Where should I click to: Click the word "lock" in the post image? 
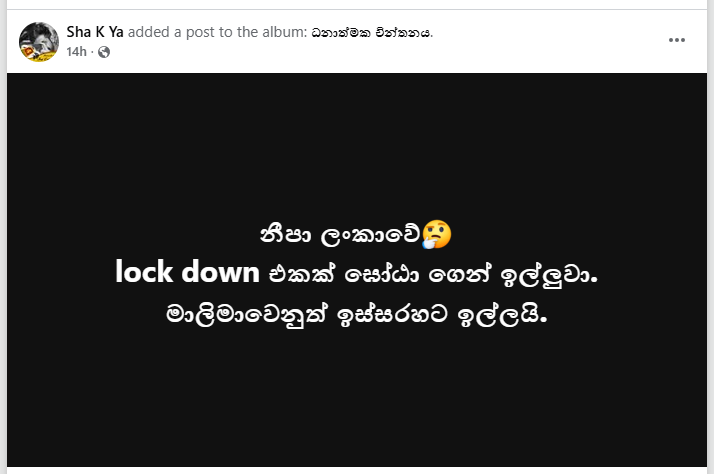145,272
